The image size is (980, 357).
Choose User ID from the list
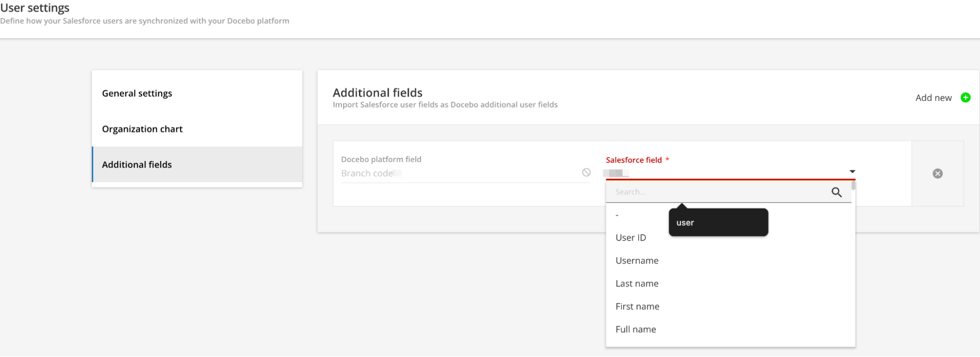click(730, 238)
